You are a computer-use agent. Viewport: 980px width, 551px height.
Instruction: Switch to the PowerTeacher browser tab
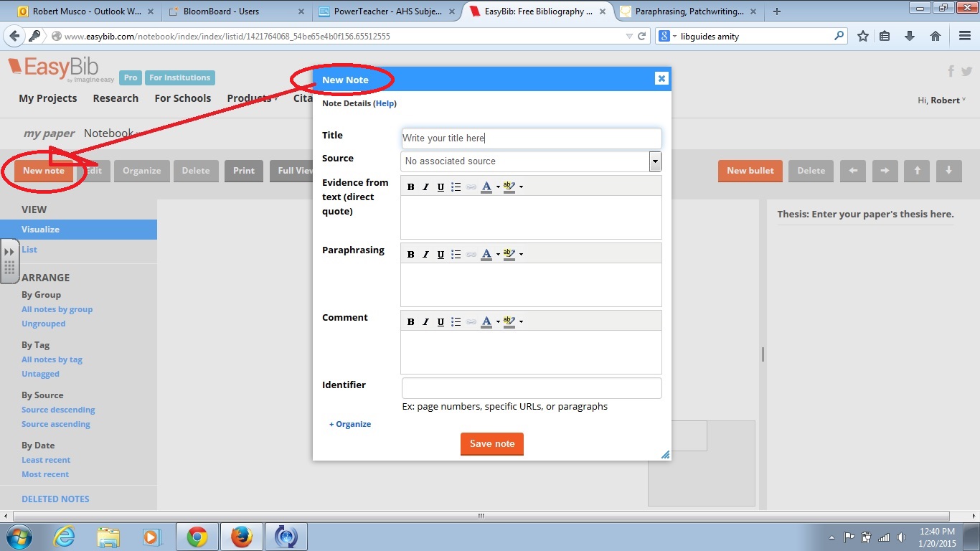[x=385, y=11]
